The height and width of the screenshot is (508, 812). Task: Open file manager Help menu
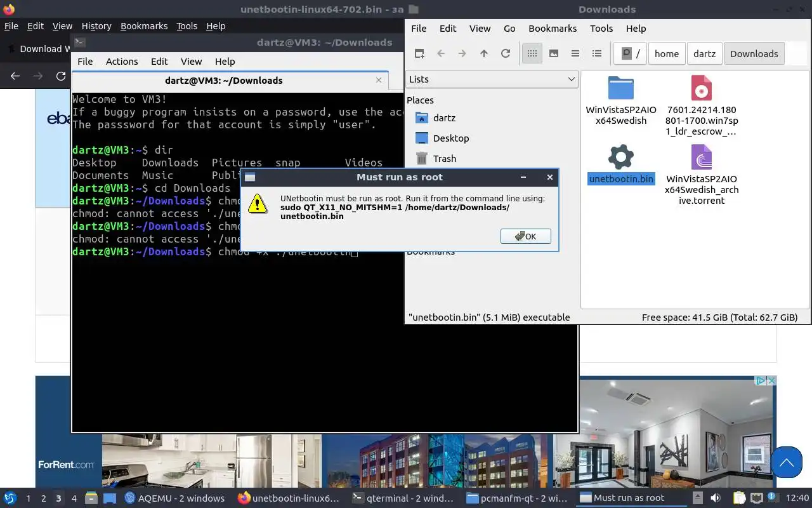tap(636, 29)
